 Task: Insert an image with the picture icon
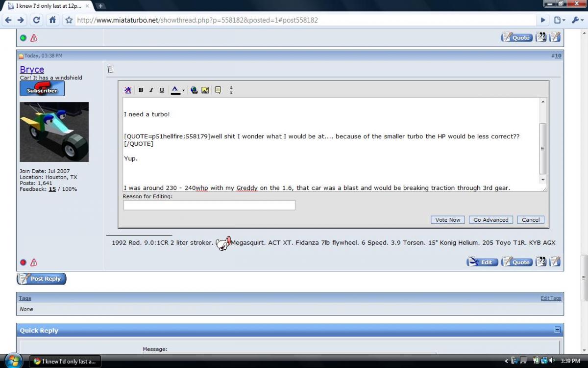coord(205,90)
